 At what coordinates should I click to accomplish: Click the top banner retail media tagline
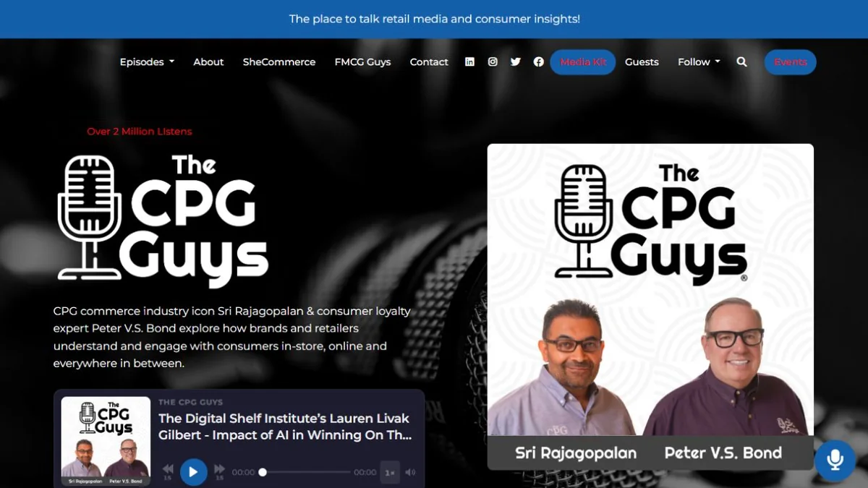pyautogui.click(x=434, y=19)
